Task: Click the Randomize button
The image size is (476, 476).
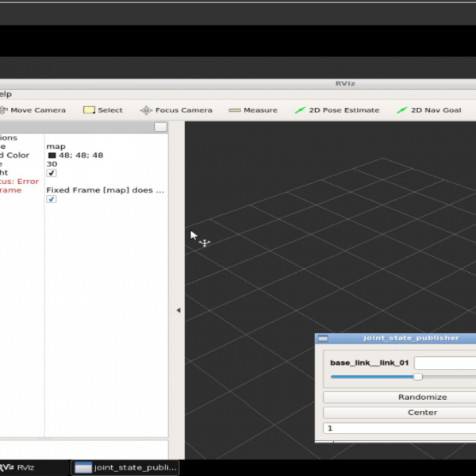Action: tap(400, 397)
